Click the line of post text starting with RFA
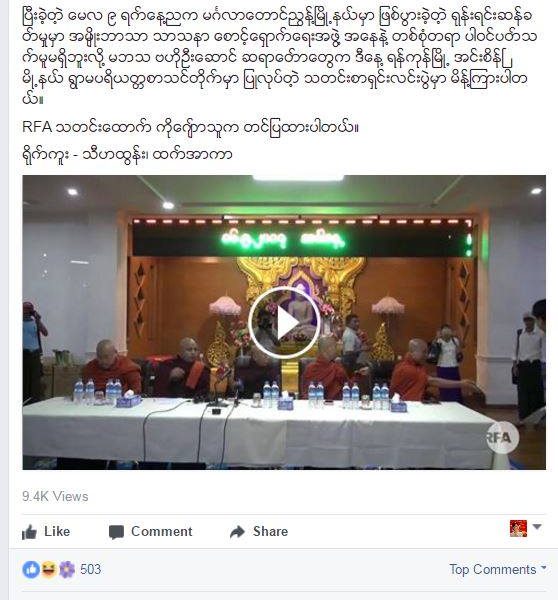558x600 pixels. point(191,127)
